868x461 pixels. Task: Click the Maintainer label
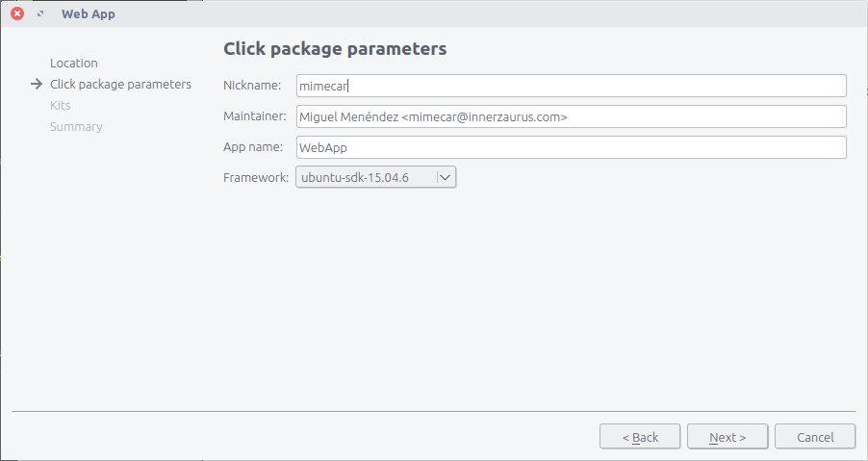coord(255,116)
